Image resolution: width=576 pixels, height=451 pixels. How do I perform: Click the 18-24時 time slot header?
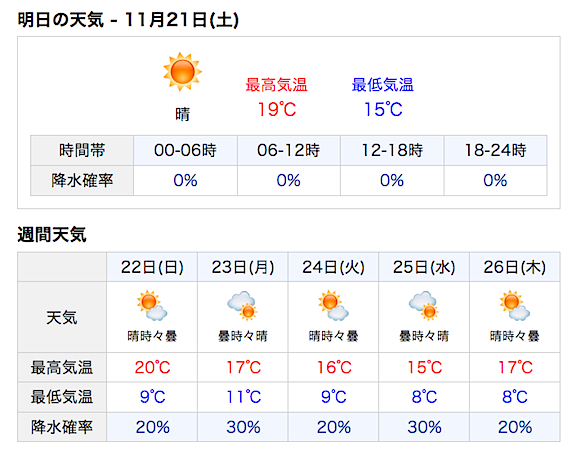[496, 150]
